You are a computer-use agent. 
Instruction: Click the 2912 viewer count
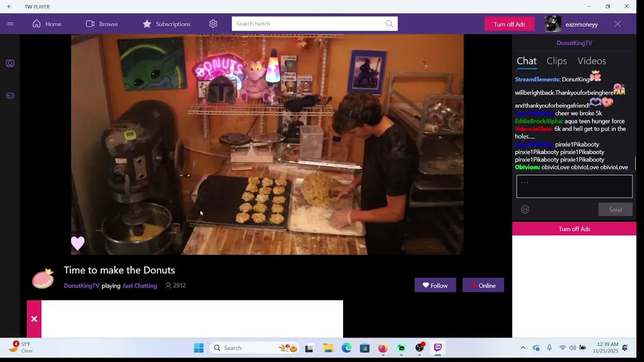tap(176, 286)
